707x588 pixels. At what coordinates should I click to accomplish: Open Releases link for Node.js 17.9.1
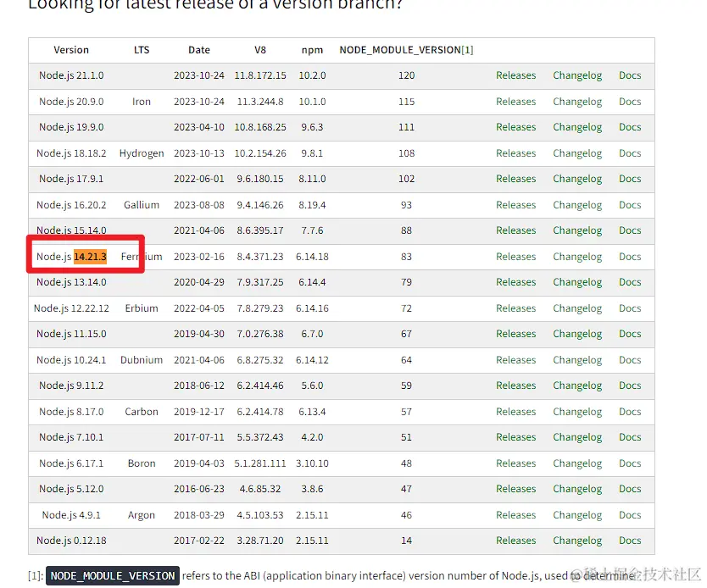(x=515, y=179)
